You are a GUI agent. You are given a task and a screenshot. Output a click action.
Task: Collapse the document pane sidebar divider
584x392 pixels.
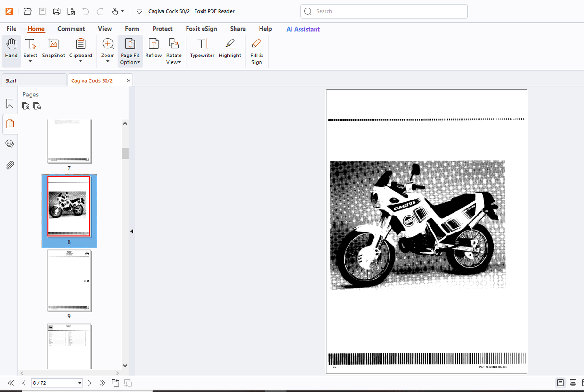coord(132,231)
